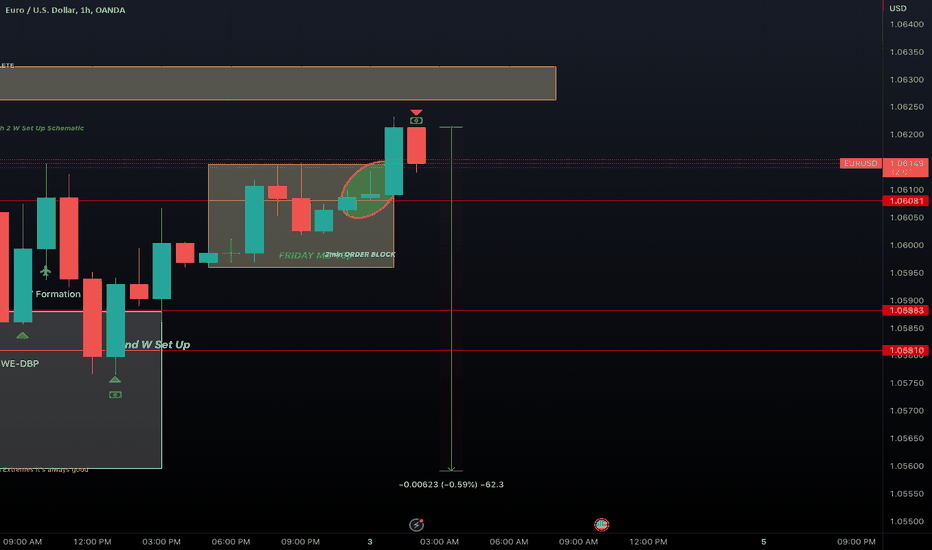932x550 pixels.
Task: Click the current price label 1.06149
Action: tap(906, 167)
